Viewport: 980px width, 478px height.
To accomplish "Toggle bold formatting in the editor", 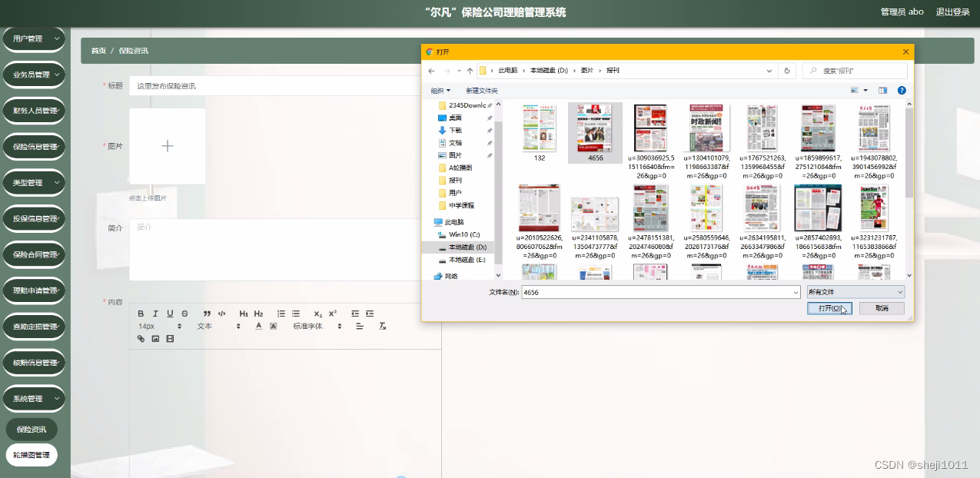I will pos(141,314).
